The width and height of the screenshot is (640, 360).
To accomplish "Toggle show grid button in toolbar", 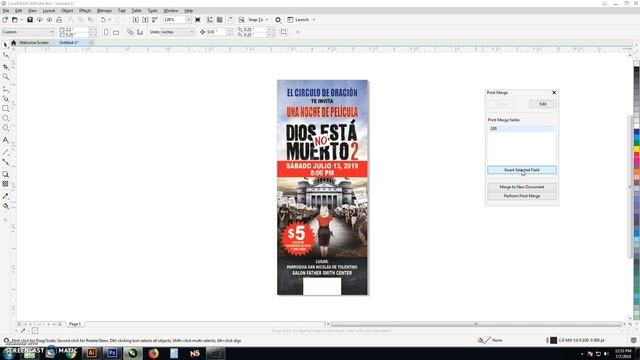I will coord(220,20).
